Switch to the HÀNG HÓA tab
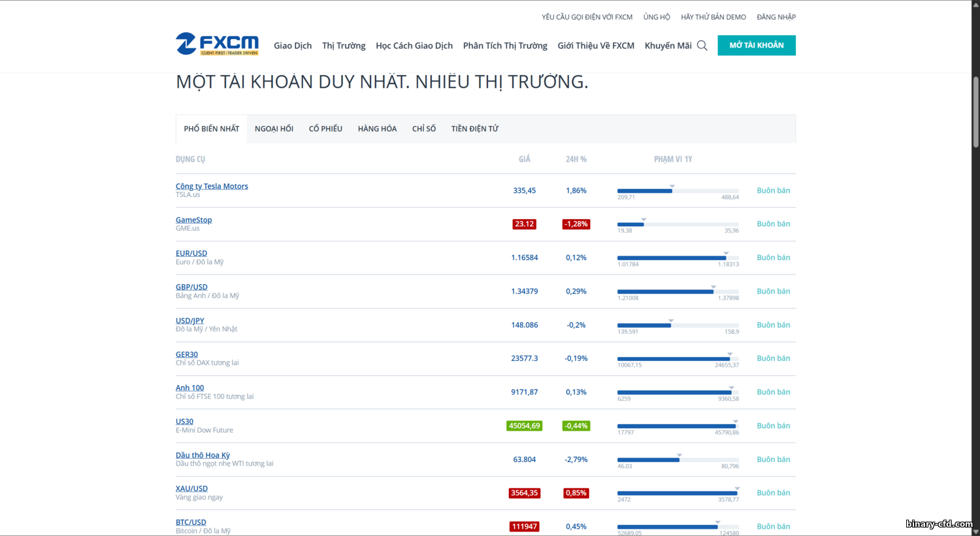The width and height of the screenshot is (980, 536). [x=377, y=129]
